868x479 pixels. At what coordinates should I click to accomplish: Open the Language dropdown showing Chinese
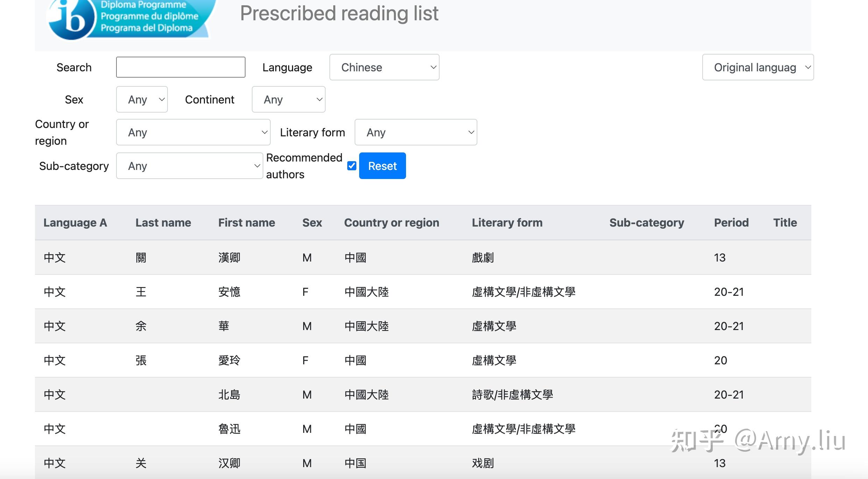coord(384,67)
